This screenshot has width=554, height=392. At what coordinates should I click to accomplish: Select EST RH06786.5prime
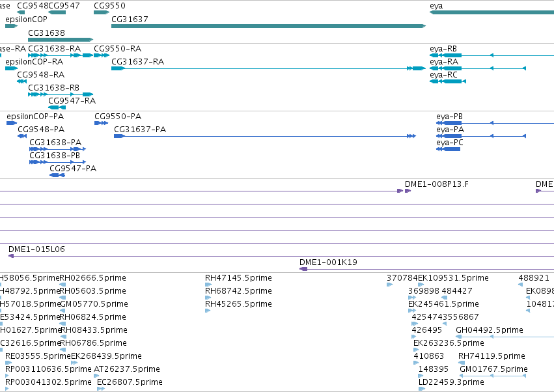(62, 350)
